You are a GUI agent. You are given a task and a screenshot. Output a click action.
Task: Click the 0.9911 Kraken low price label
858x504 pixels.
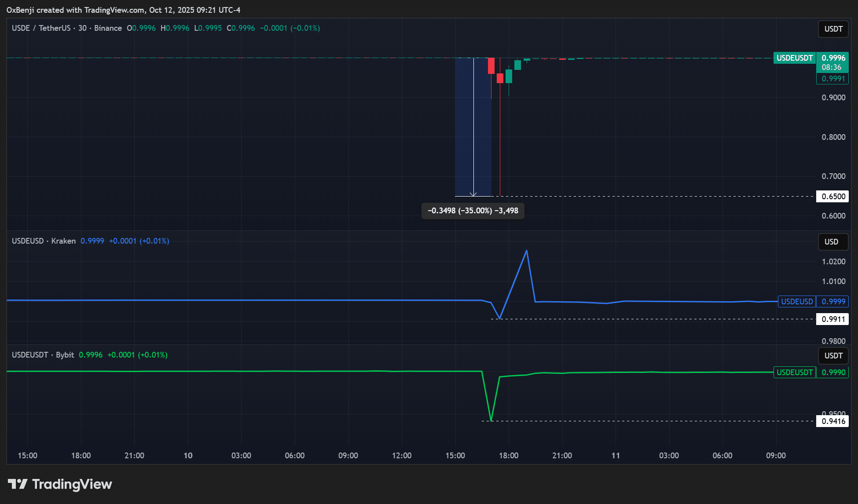pyautogui.click(x=833, y=319)
